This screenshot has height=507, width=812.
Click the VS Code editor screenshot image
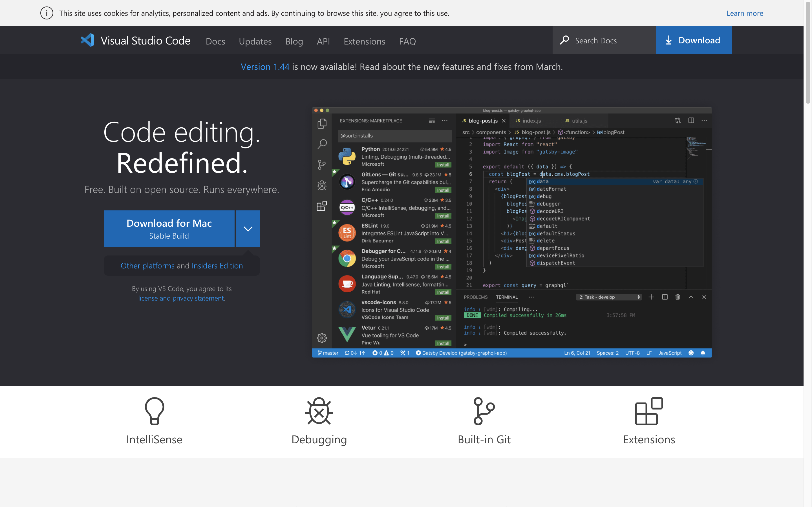pos(511,232)
